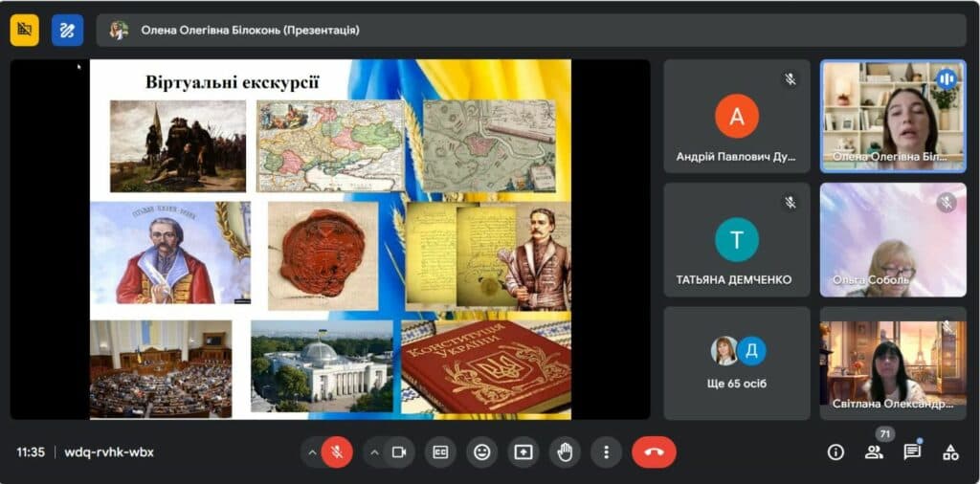Raise your hand
This screenshot has width=980, height=484.
click(x=565, y=452)
